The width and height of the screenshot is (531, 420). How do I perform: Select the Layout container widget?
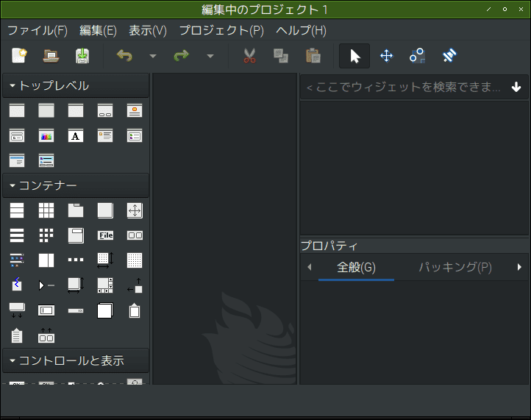[105, 260]
